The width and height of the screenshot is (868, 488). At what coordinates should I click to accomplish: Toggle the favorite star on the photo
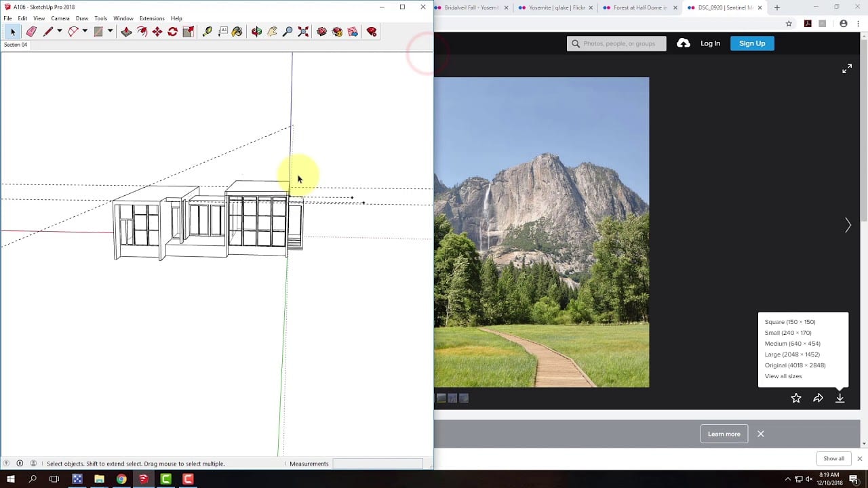point(796,399)
